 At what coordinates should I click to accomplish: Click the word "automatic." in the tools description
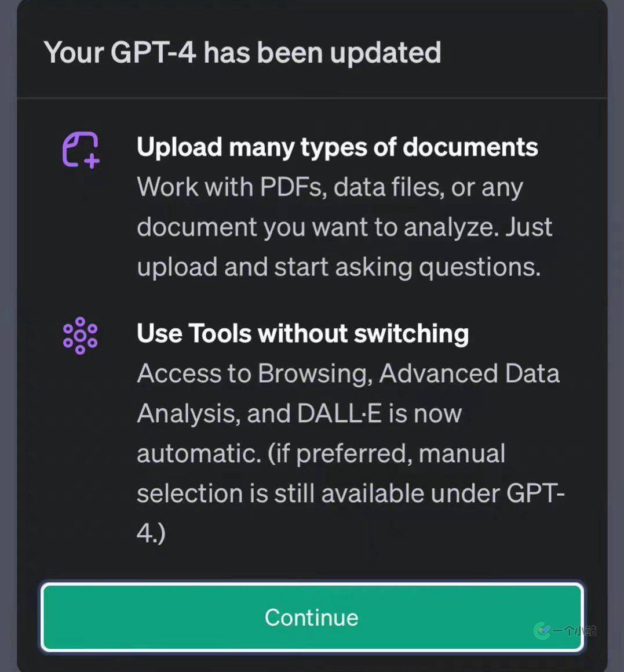coord(198,453)
